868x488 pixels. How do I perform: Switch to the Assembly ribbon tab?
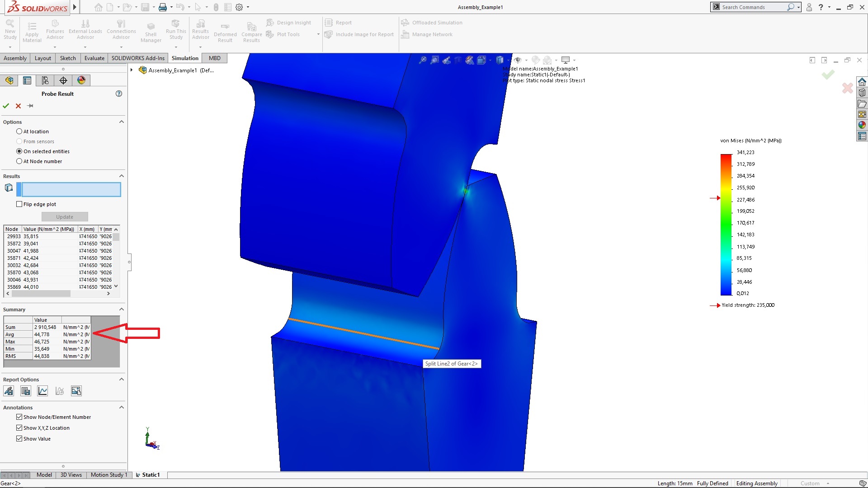[15, 58]
